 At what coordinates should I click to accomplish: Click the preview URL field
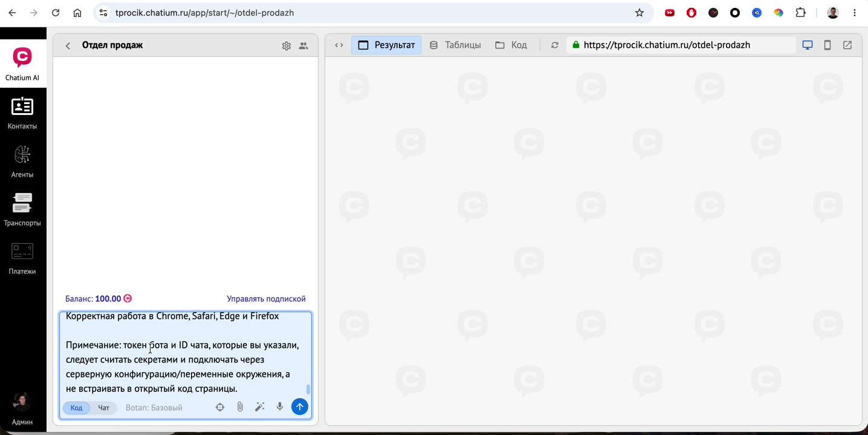coord(681,45)
